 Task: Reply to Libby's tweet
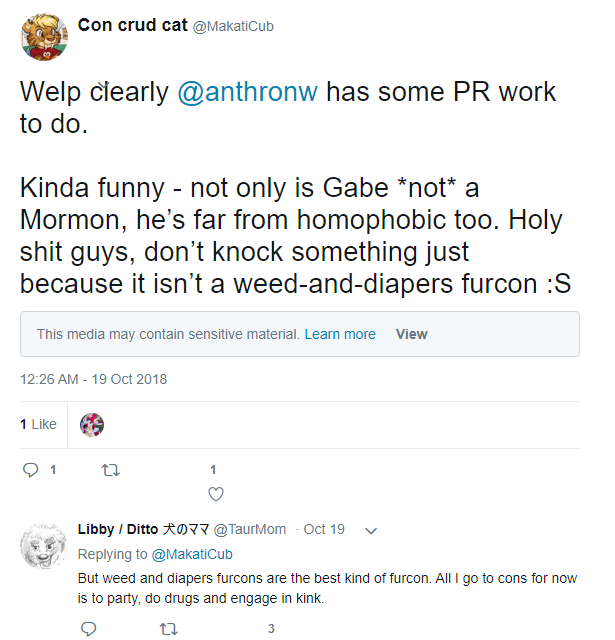(x=88, y=629)
